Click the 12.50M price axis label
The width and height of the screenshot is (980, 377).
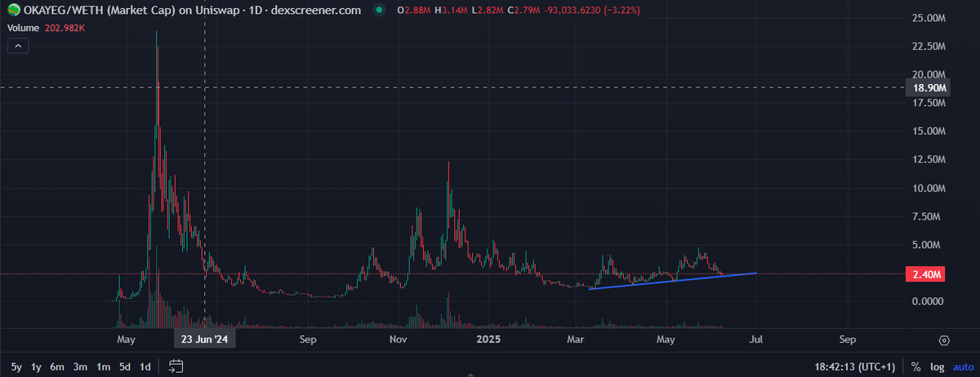click(x=929, y=160)
